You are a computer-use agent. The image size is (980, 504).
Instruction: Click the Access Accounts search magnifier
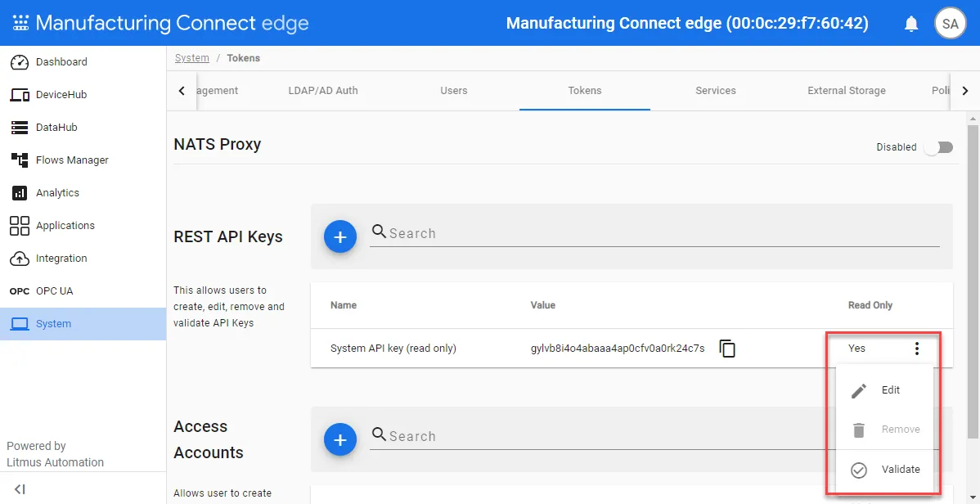(x=379, y=434)
